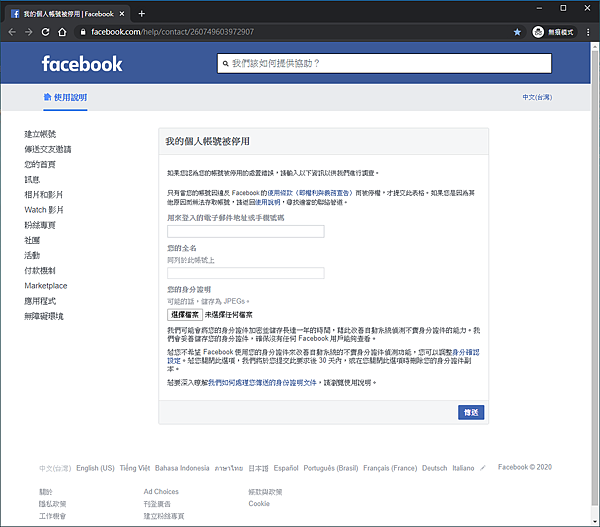
Task: Maximize the browser window
Action: tap(563, 8)
